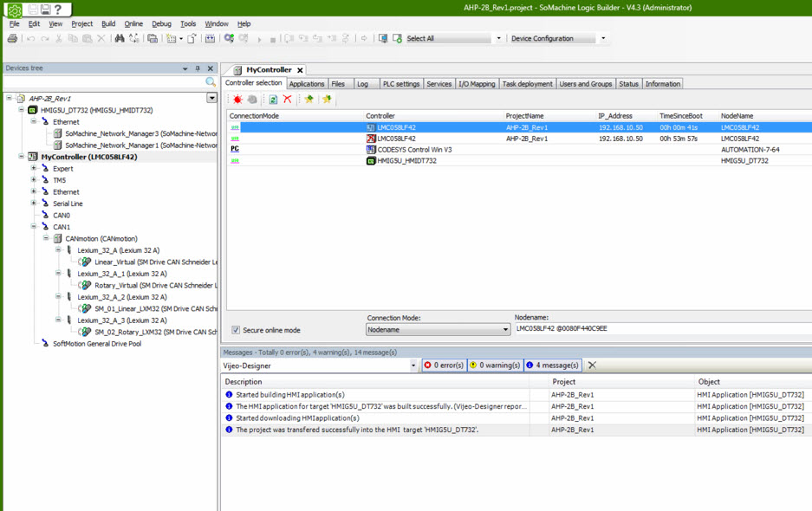Click the red starburst icon in controller toolbar
The height and width of the screenshot is (511, 812).
(237, 100)
